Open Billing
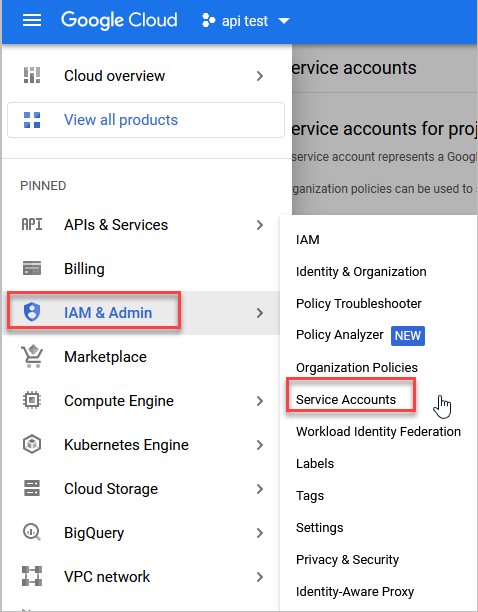This screenshot has width=478, height=612. click(84, 269)
